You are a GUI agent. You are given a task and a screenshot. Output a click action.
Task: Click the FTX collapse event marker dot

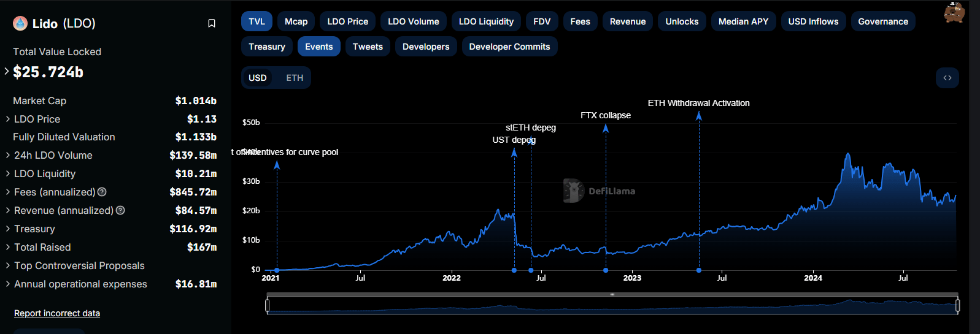click(x=606, y=270)
